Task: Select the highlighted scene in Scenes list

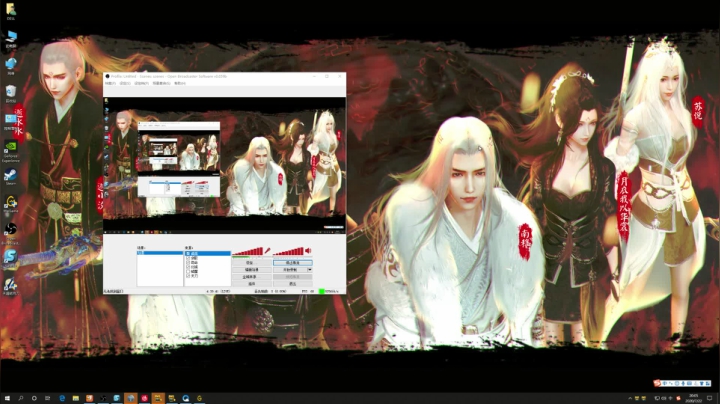Action: pyautogui.click(x=160, y=253)
